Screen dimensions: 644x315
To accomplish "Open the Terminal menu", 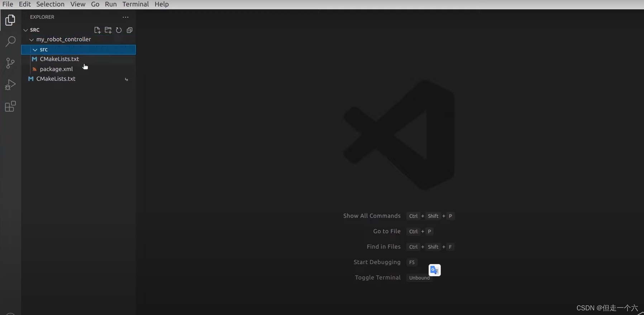I will tap(135, 4).
